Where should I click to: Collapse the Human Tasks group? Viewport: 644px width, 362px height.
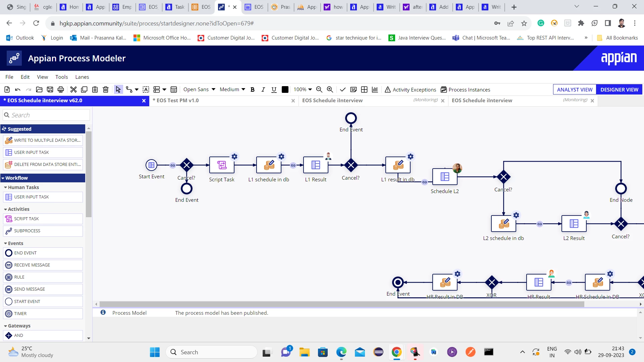pyautogui.click(x=21, y=187)
